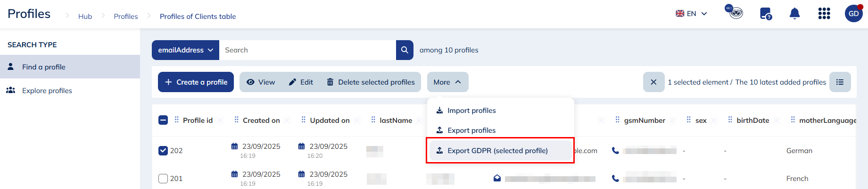Check the profile 201 checkbox
The width and height of the screenshot is (868, 189).
tap(163, 179)
